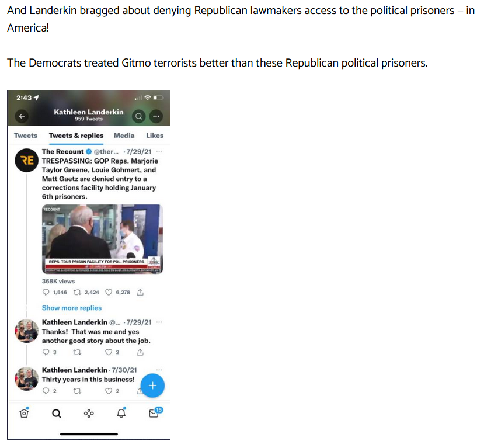The image size is (484, 448).
Task: Retweet The Recount tweet with 2,424 retweets
Action: (x=77, y=292)
